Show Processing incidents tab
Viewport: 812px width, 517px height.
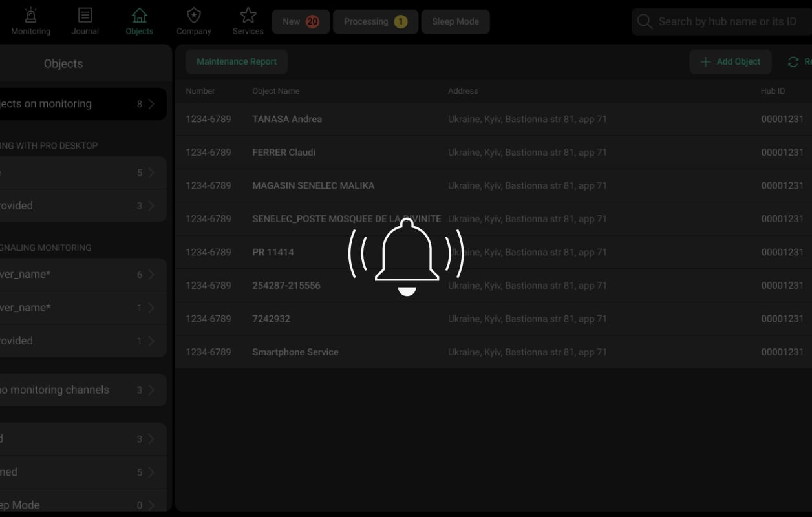375,22
